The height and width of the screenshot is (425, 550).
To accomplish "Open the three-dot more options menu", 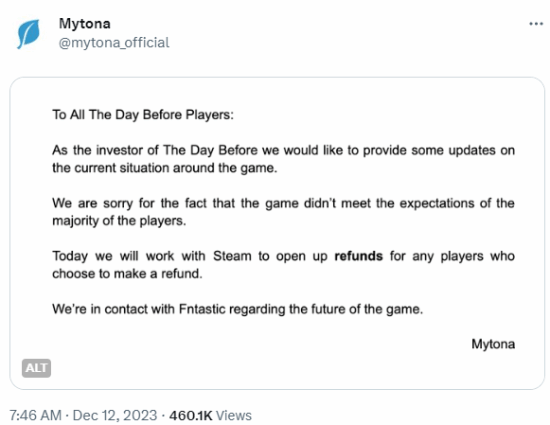I will (x=536, y=24).
